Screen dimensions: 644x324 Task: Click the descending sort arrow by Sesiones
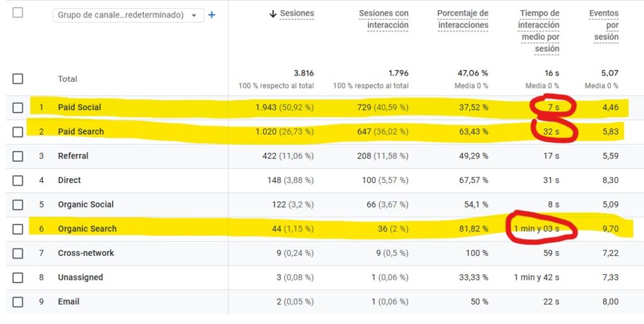pos(273,14)
